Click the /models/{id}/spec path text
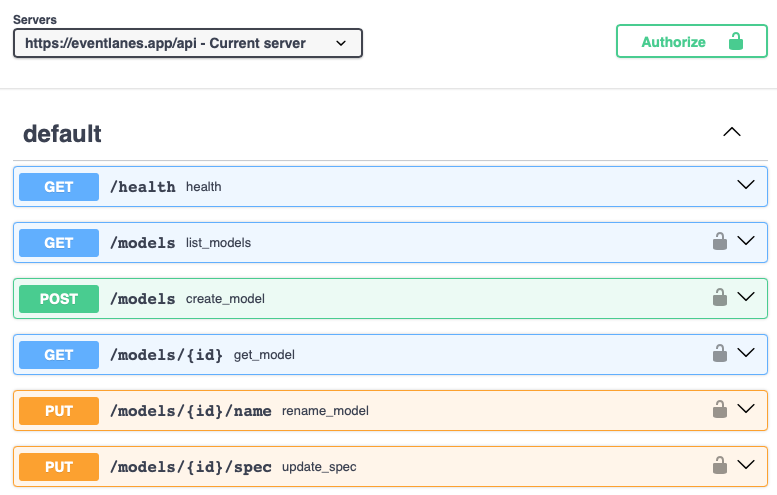The image size is (777, 495). tap(191, 467)
